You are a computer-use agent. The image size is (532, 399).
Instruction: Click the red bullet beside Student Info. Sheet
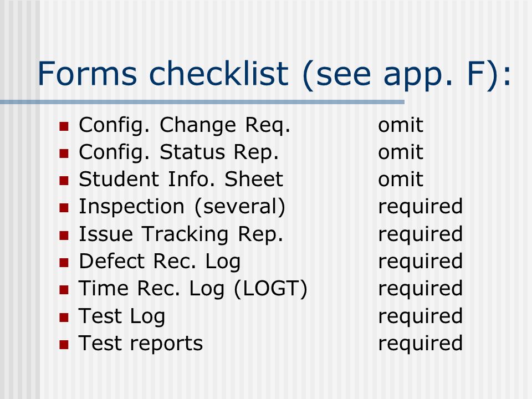64,181
